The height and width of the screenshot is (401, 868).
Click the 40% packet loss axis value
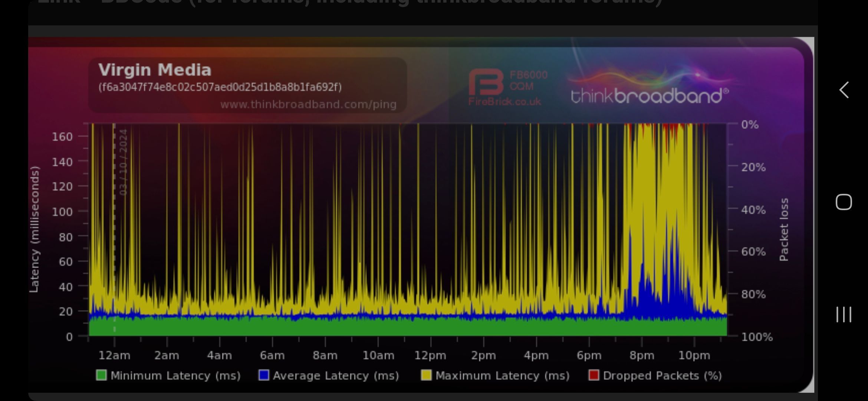753,210
